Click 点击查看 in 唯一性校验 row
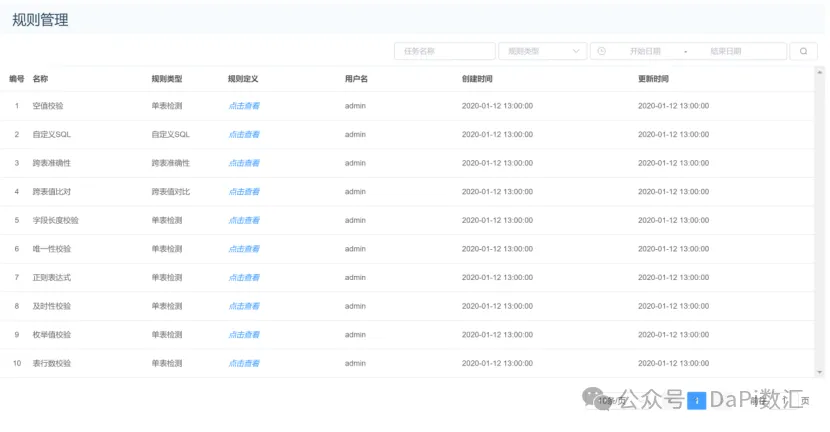The height and width of the screenshot is (432, 830). (x=244, y=249)
